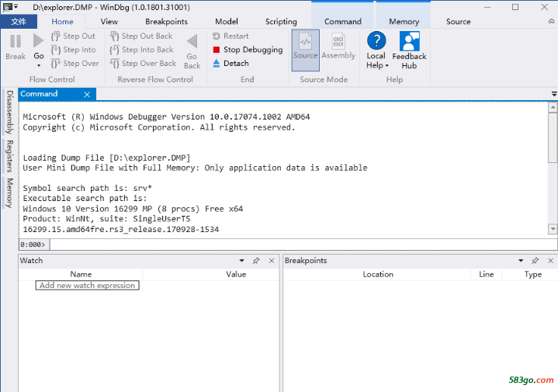Switch to the Home ribbon tab
This screenshot has width=558, height=392.
62,22
